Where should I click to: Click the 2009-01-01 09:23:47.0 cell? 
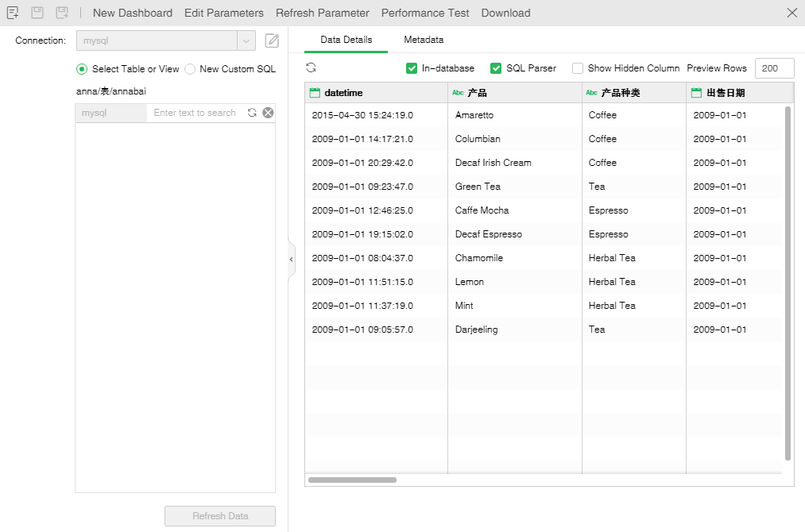(377, 187)
